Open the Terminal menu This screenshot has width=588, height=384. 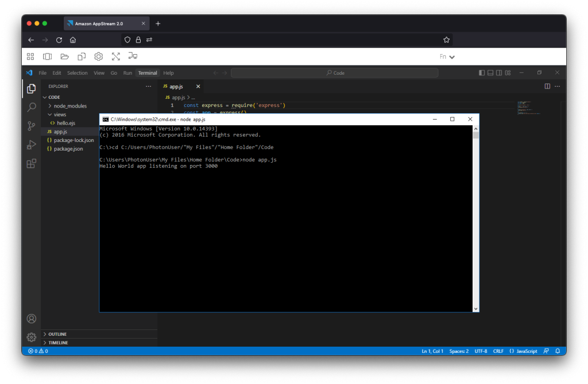[x=148, y=72]
